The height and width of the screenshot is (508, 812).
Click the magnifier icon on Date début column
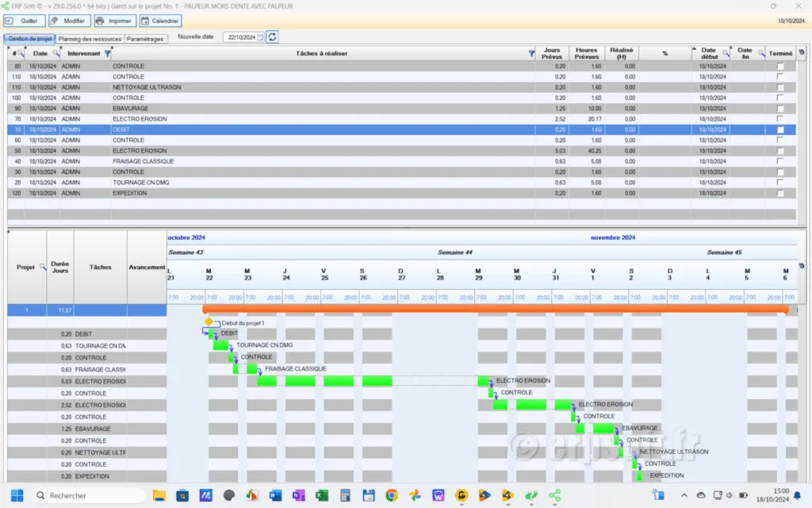tap(726, 52)
